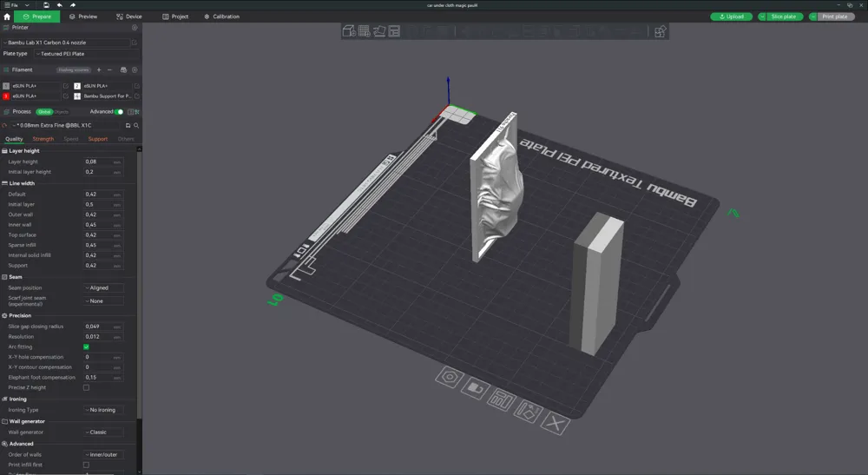Click the Arrange all objects icon in toolbar
This screenshot has height=475, width=868.
coord(394,31)
